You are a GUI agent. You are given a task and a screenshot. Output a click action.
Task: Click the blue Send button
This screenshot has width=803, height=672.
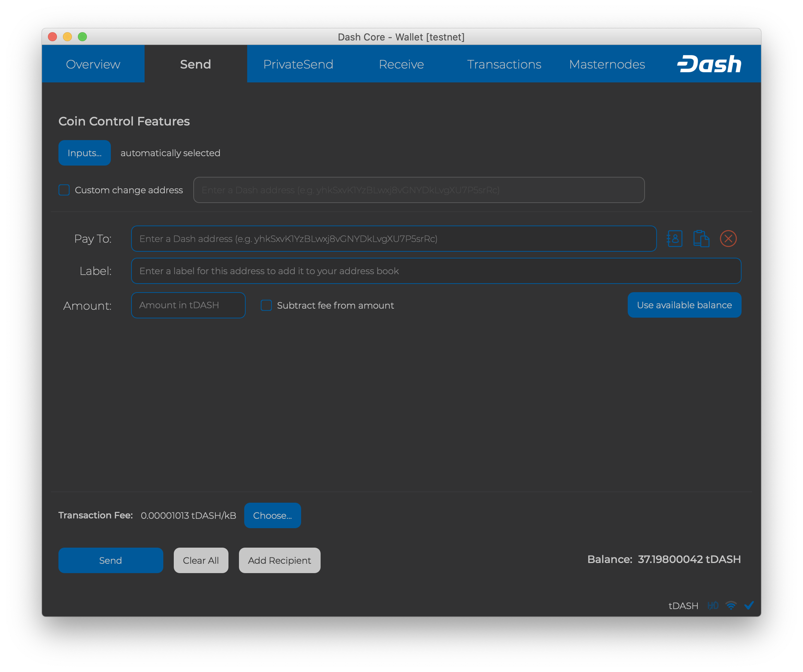click(110, 560)
